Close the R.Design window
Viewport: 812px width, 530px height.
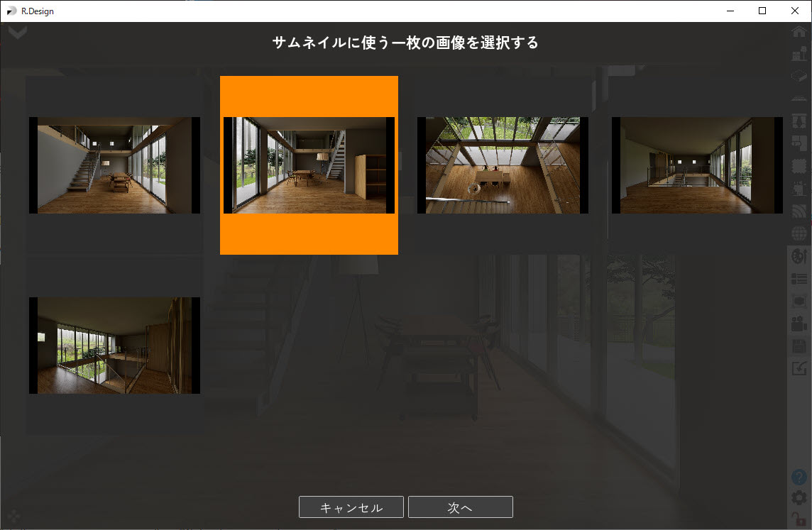point(795,11)
